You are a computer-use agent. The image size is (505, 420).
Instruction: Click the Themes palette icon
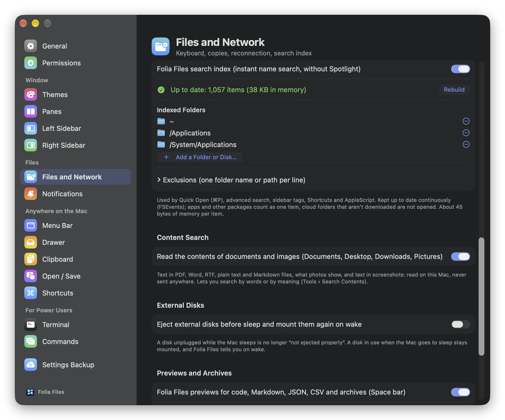coord(31,95)
